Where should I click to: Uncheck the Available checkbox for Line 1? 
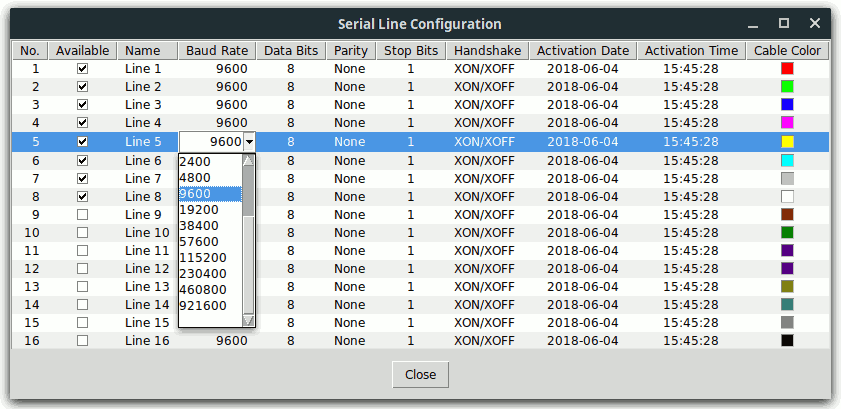[x=82, y=69]
